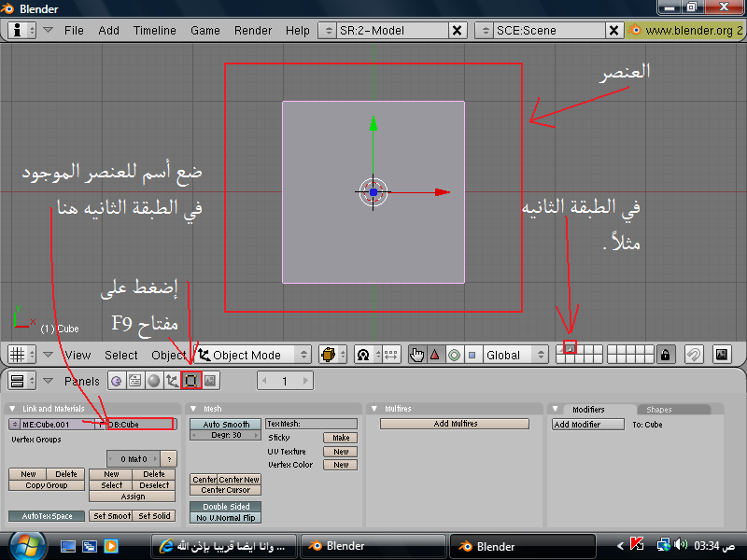The image size is (747, 560).
Task: Click the Degr: 30 angle slider
Action: click(x=226, y=435)
